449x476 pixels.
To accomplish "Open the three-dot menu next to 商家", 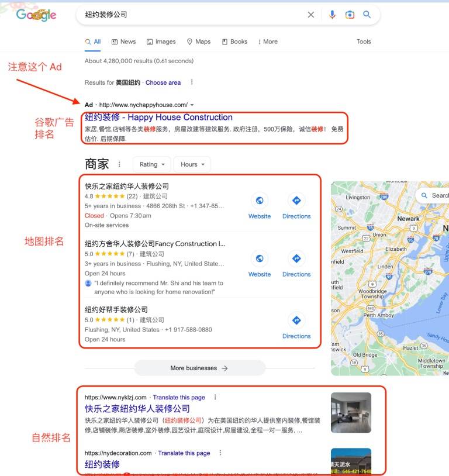I will tap(119, 164).
